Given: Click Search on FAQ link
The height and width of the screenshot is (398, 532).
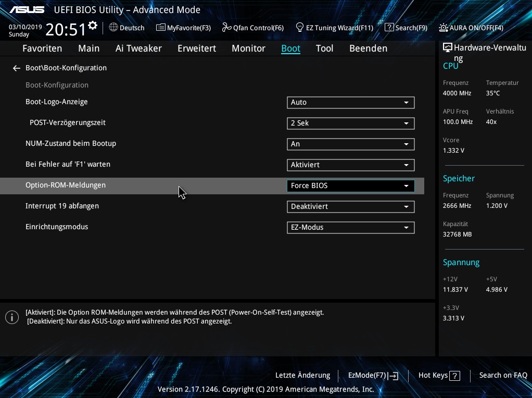Looking at the screenshot, I should pos(503,375).
